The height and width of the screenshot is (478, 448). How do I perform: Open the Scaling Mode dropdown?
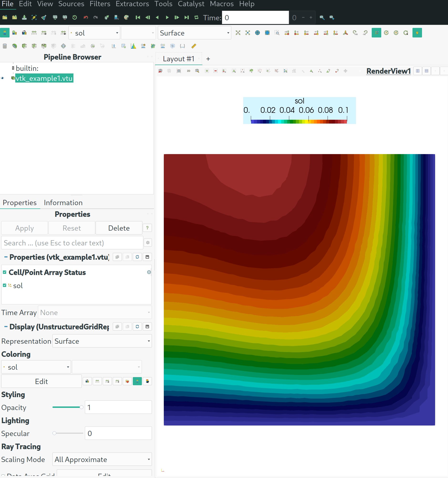(102, 459)
